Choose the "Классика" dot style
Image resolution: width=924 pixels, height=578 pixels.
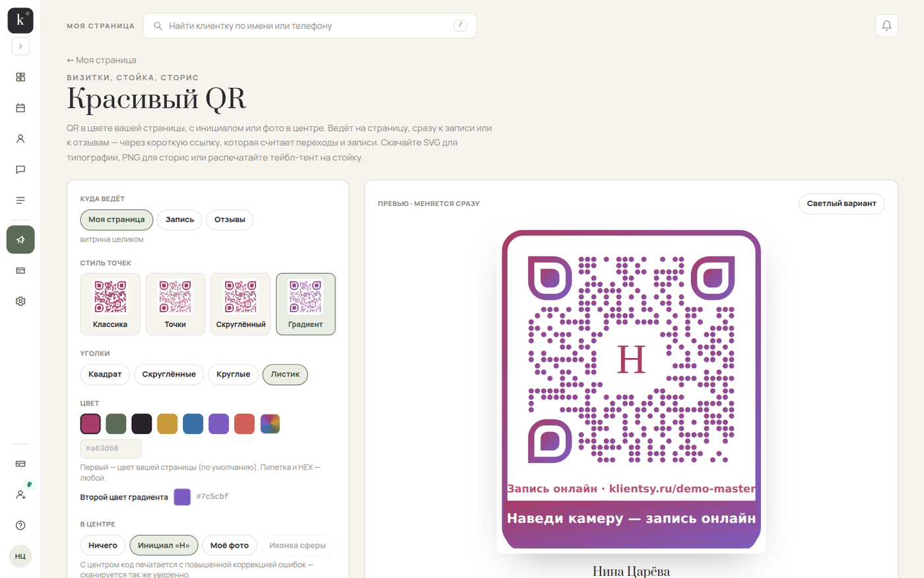(110, 304)
